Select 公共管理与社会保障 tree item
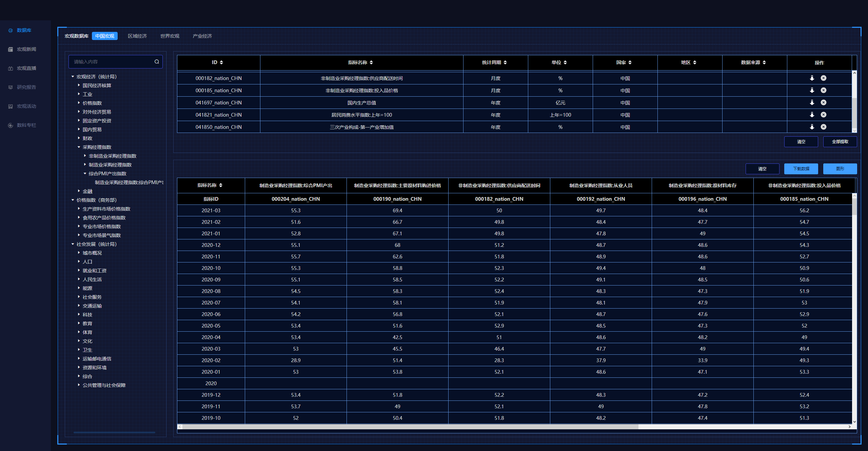 point(104,385)
